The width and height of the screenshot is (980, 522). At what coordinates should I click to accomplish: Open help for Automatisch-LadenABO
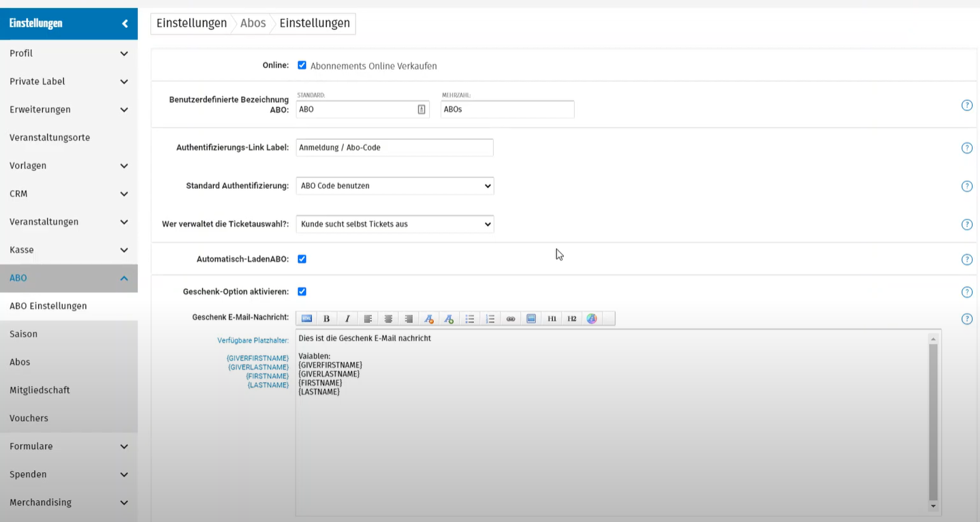tap(966, 260)
